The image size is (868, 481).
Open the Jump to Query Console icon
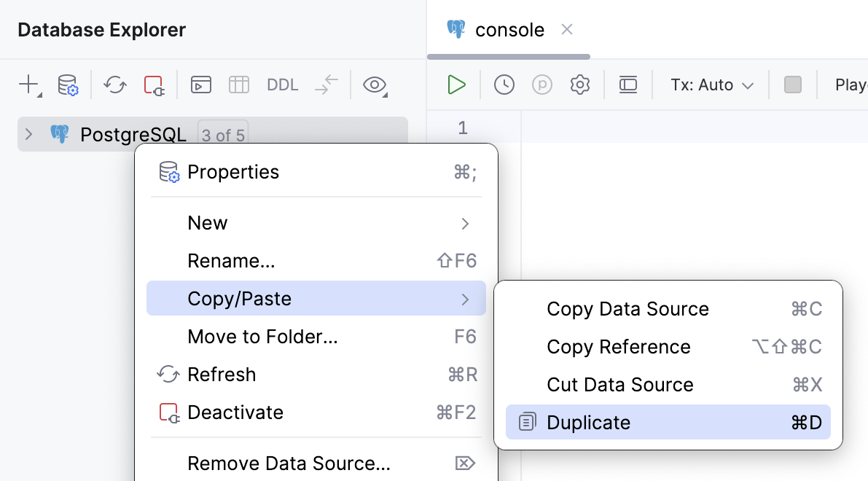click(x=200, y=85)
